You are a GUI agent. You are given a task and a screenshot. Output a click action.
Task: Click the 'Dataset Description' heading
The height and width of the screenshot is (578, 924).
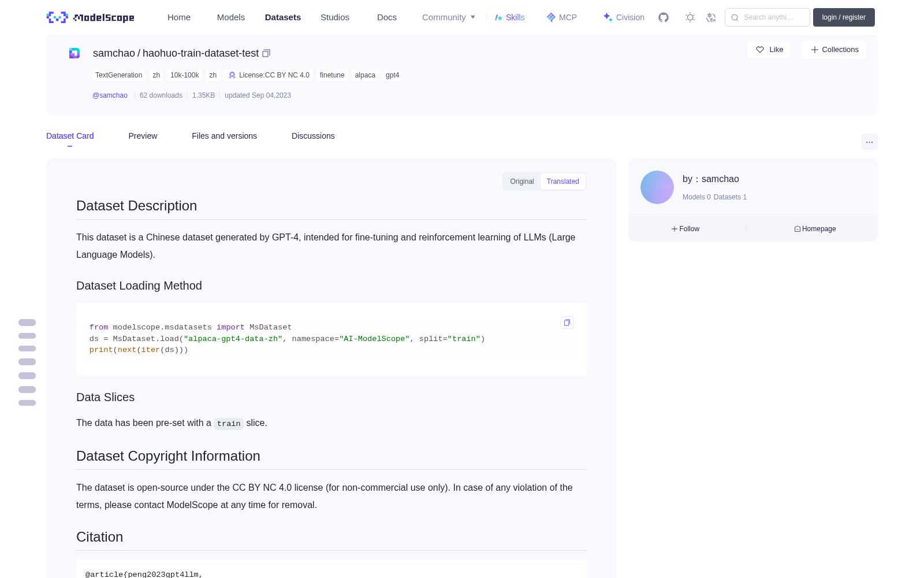[x=136, y=206]
